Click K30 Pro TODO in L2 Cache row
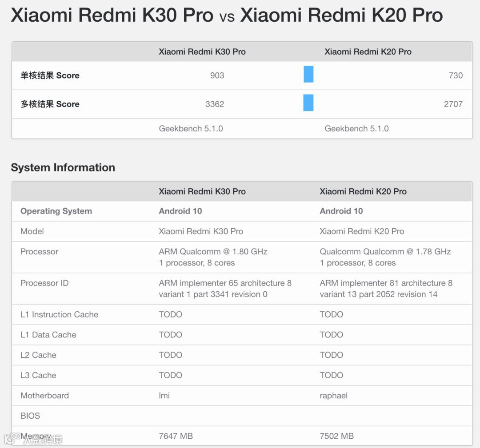Viewport: 480px width, 448px height. tap(171, 355)
